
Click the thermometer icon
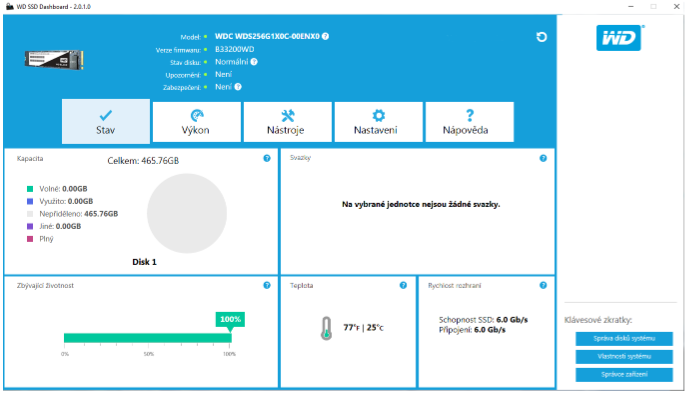tap(326, 328)
